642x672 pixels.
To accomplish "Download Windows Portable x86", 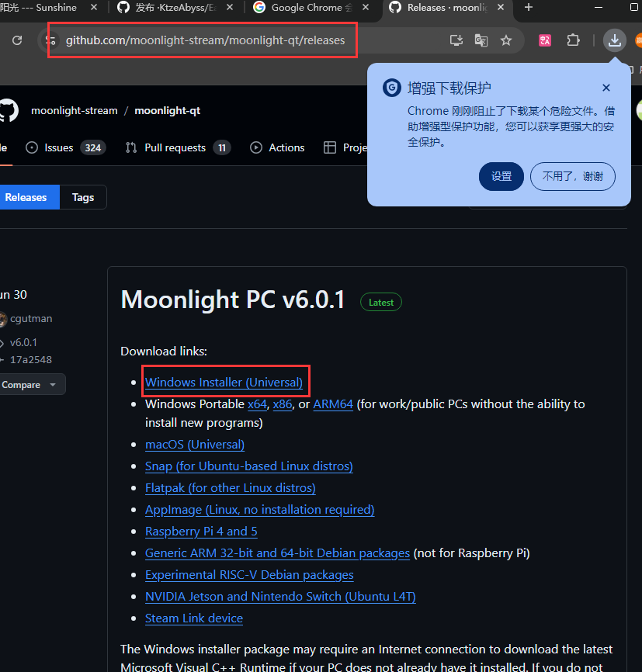I will tap(283, 404).
